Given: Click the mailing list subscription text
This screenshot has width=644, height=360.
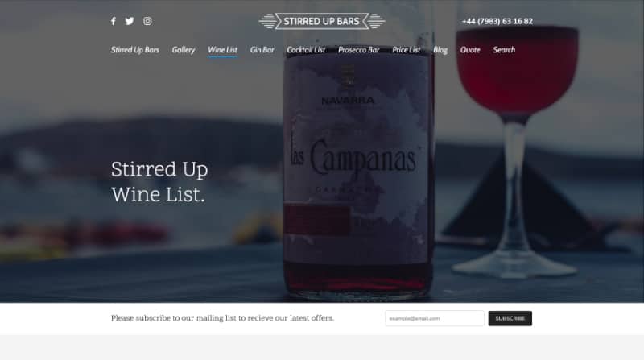Looking at the screenshot, I should tap(223, 317).
